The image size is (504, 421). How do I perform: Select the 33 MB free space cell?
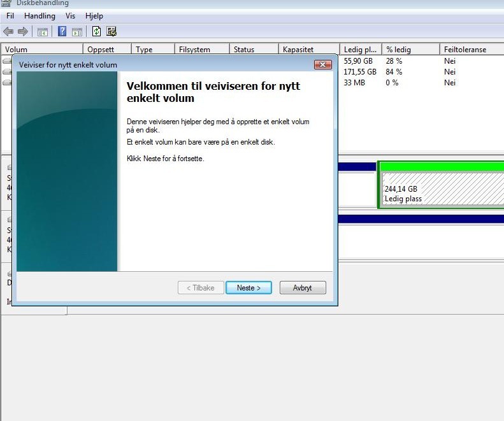coord(354,83)
